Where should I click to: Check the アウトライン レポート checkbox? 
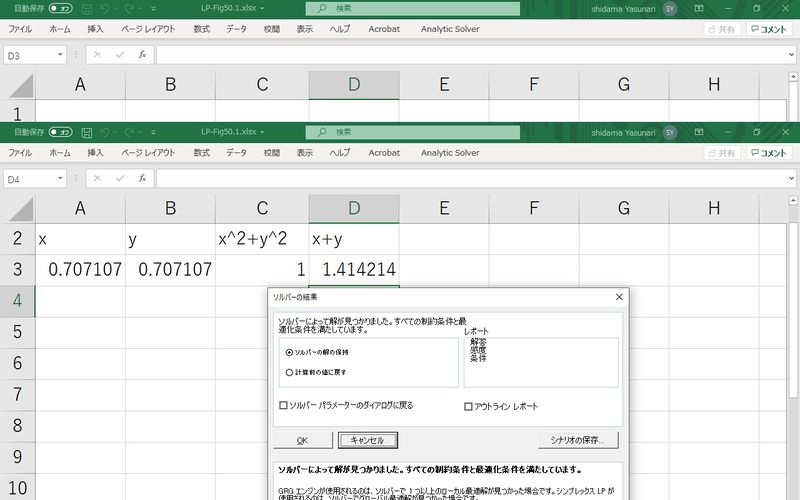tap(468, 407)
